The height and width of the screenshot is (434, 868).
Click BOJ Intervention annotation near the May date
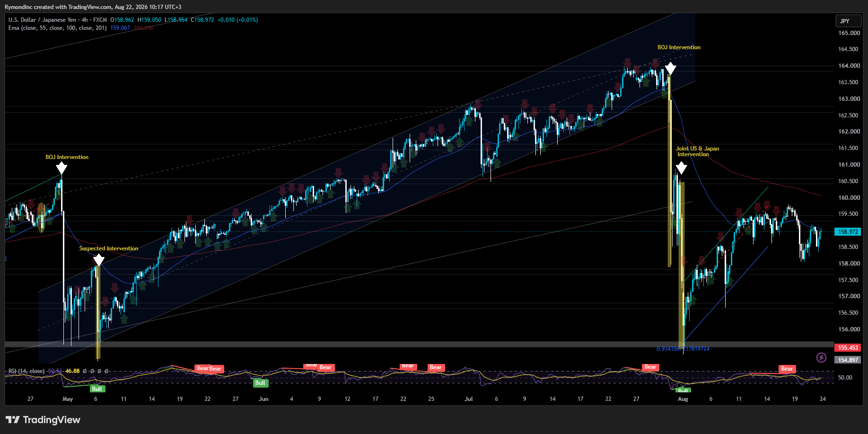pos(67,157)
